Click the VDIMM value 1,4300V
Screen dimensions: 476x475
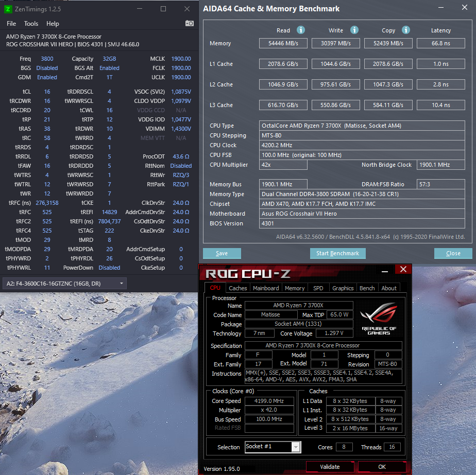pyautogui.click(x=181, y=129)
